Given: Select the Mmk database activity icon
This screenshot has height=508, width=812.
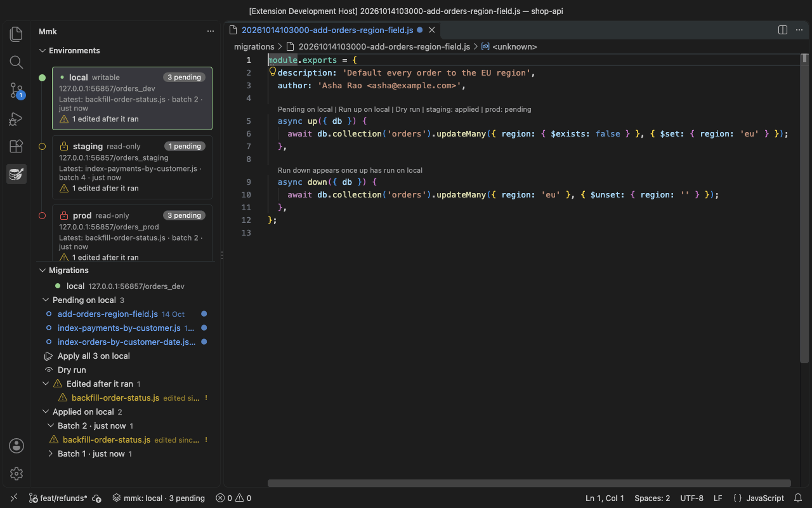Looking at the screenshot, I should (x=16, y=174).
